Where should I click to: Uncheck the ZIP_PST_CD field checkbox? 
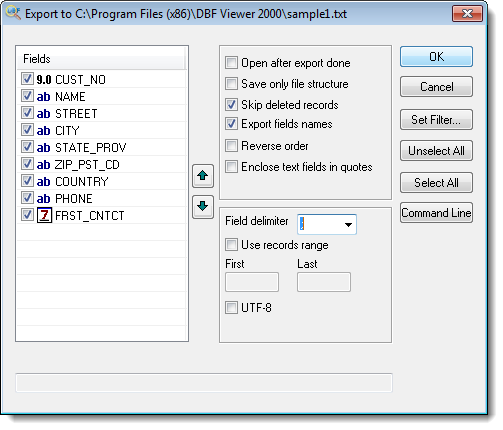coord(27,164)
